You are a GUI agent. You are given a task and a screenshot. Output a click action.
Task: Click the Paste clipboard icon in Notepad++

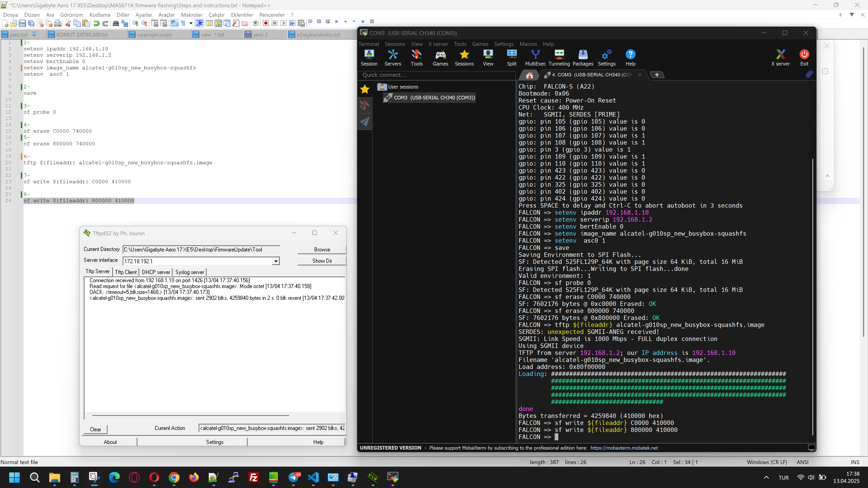[x=86, y=23]
